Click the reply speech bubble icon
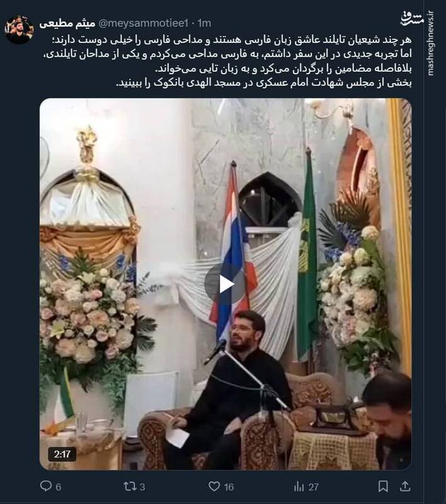This screenshot has width=446, height=504. coord(46,486)
